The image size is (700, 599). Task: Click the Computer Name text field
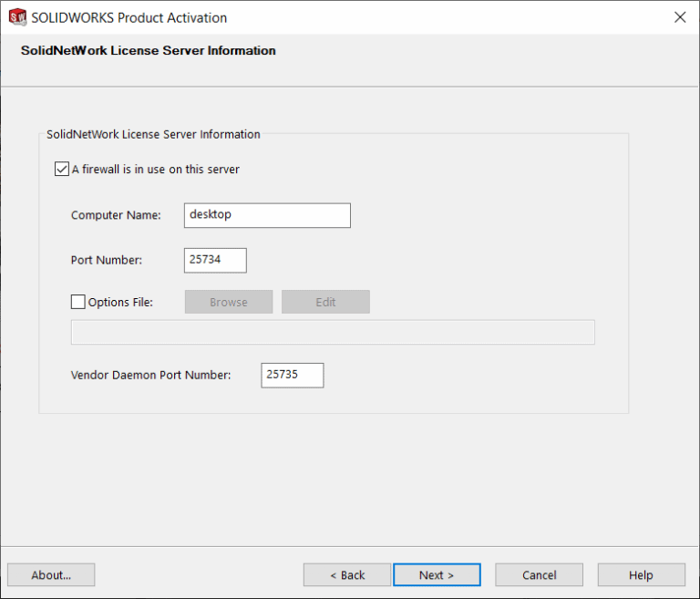[266, 215]
